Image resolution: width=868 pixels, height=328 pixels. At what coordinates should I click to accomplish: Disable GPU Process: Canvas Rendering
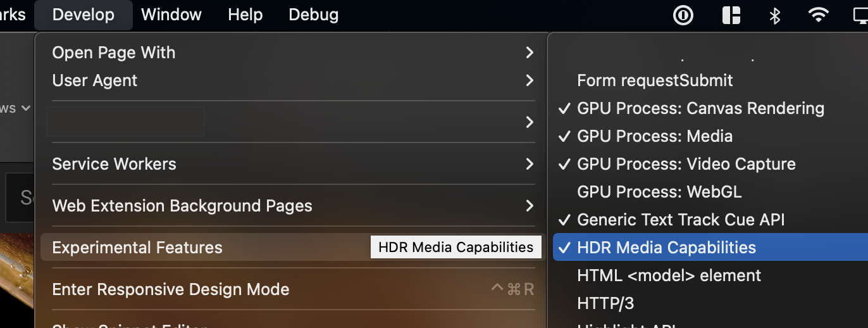coord(700,108)
